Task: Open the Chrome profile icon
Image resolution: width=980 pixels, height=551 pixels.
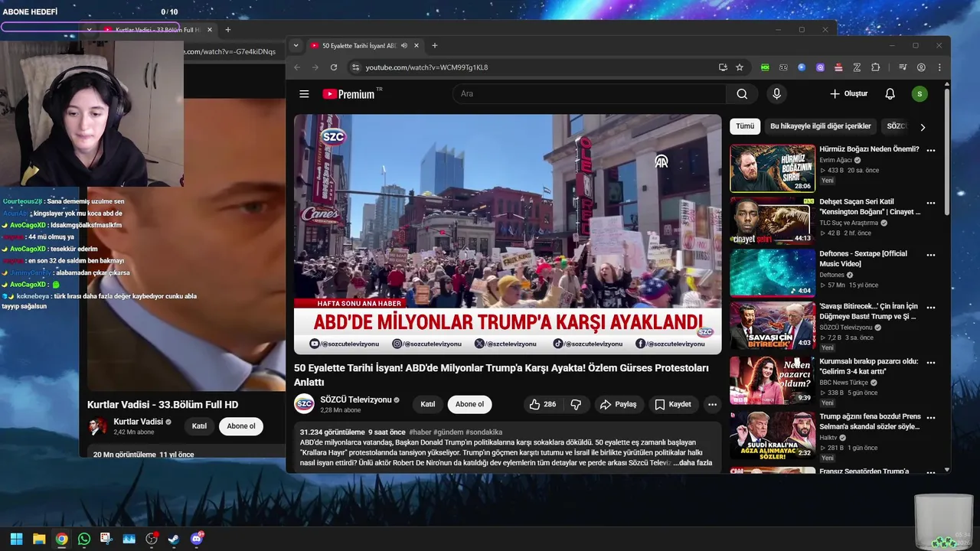Action: click(921, 67)
